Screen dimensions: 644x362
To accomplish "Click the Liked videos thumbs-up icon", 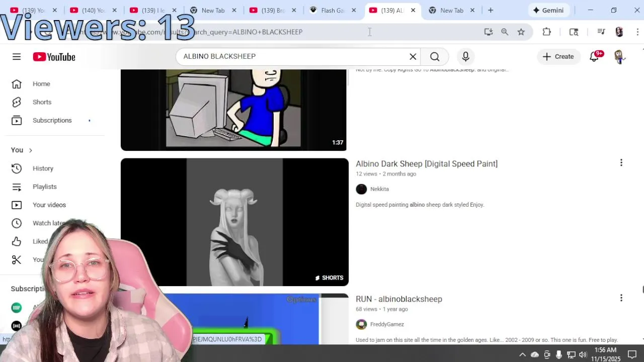I will pyautogui.click(x=17, y=241).
